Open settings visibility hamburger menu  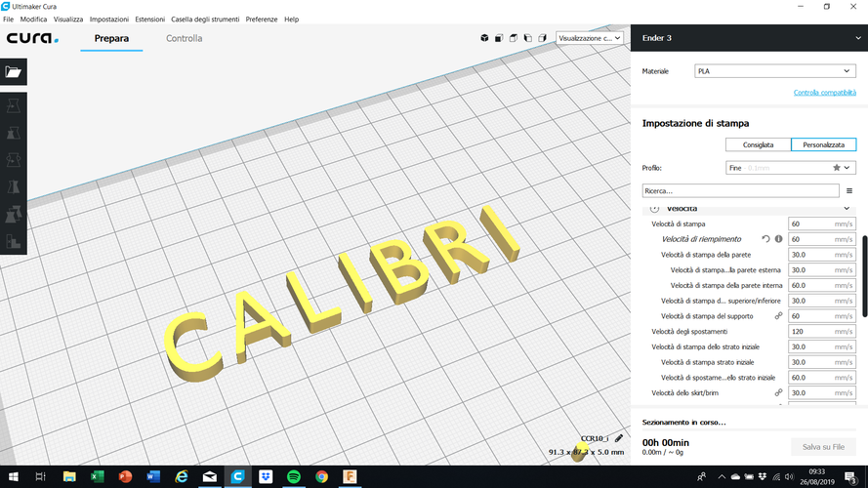click(x=849, y=191)
